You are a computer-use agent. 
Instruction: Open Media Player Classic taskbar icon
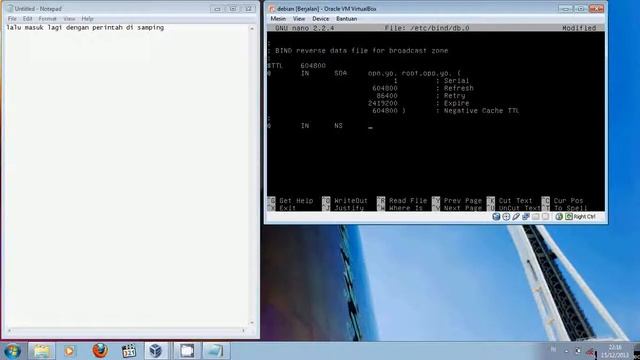[x=129, y=351]
